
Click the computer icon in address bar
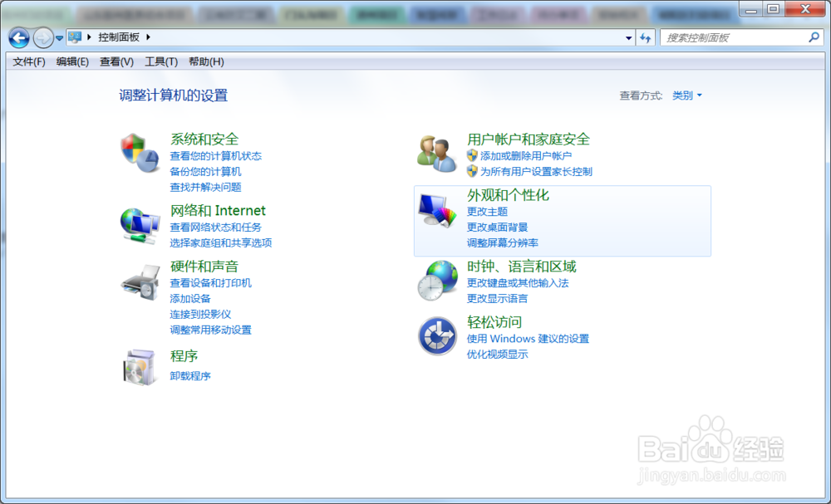(x=75, y=37)
